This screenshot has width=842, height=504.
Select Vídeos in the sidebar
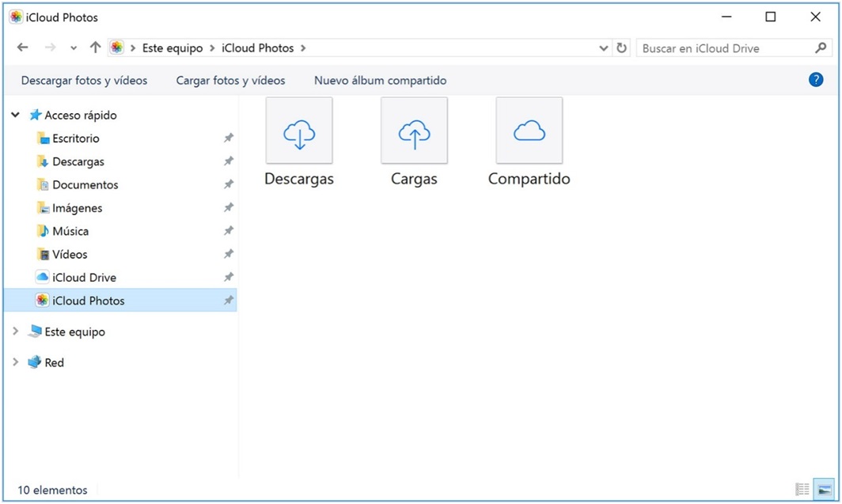point(70,254)
